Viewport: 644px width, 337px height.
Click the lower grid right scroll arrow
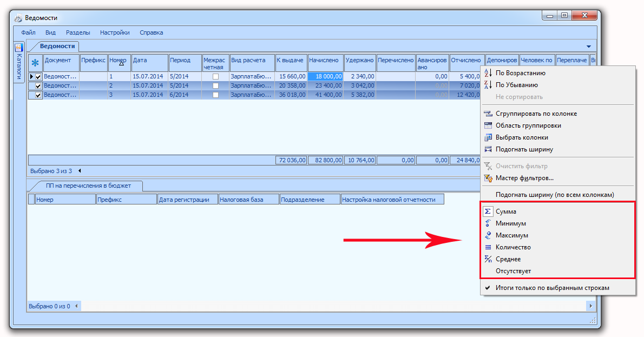click(590, 306)
